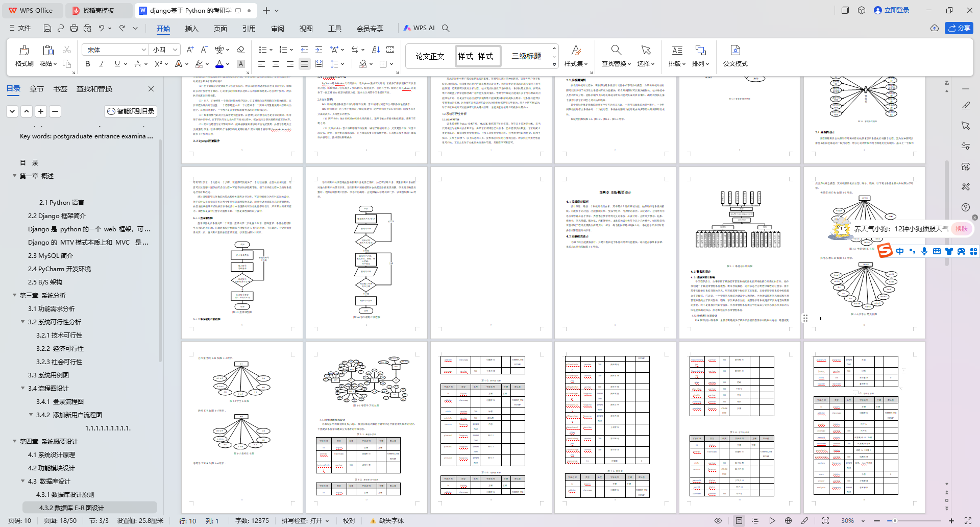Click the 分享 (Share) button
Image resolution: width=980 pixels, height=527 pixels.
pos(959,28)
